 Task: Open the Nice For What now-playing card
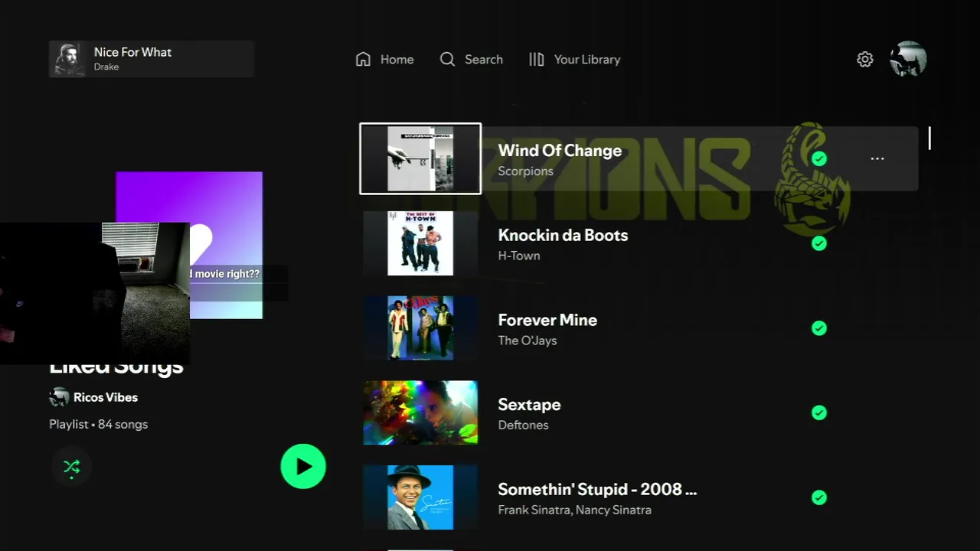(152, 60)
